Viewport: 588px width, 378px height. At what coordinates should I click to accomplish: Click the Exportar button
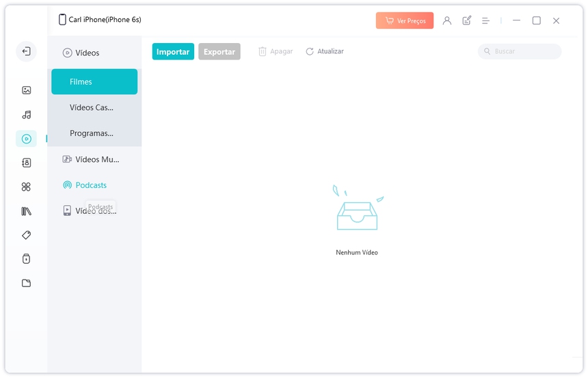pyautogui.click(x=219, y=52)
